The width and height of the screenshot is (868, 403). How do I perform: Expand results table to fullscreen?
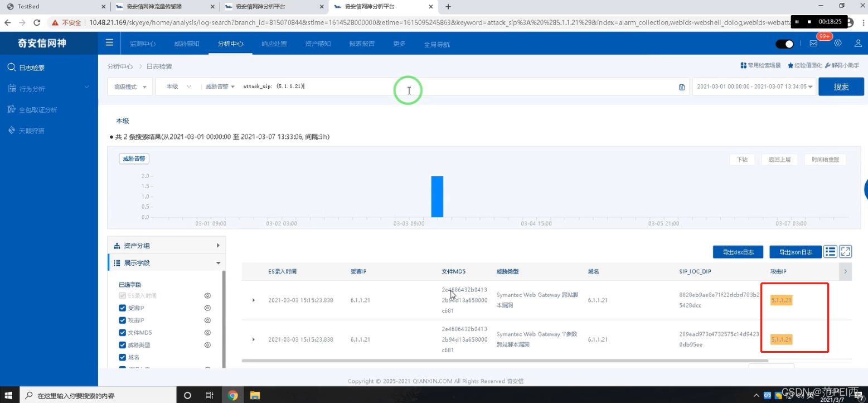click(x=845, y=252)
